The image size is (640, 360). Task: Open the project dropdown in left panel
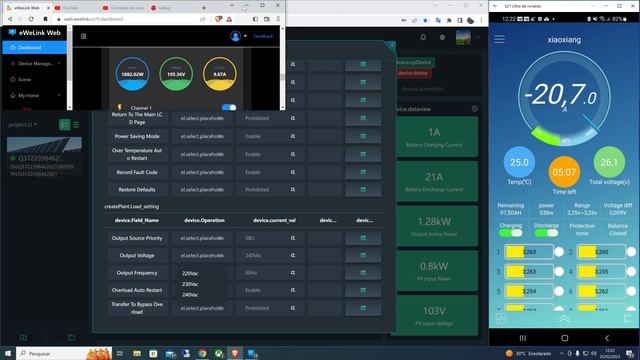23,124
